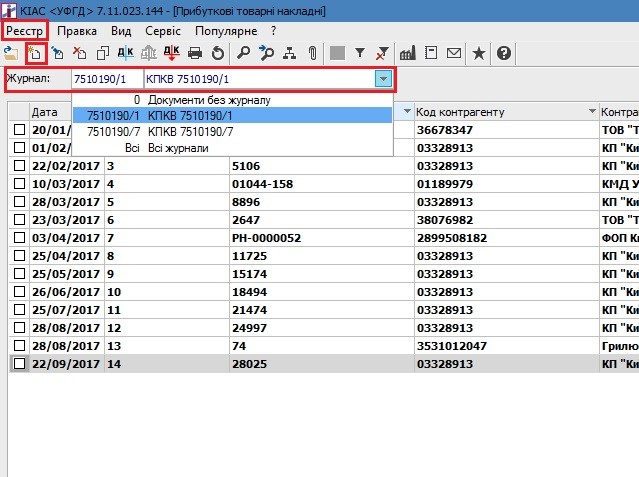
Task: Click the clear filter icon with red X
Action: [382, 53]
